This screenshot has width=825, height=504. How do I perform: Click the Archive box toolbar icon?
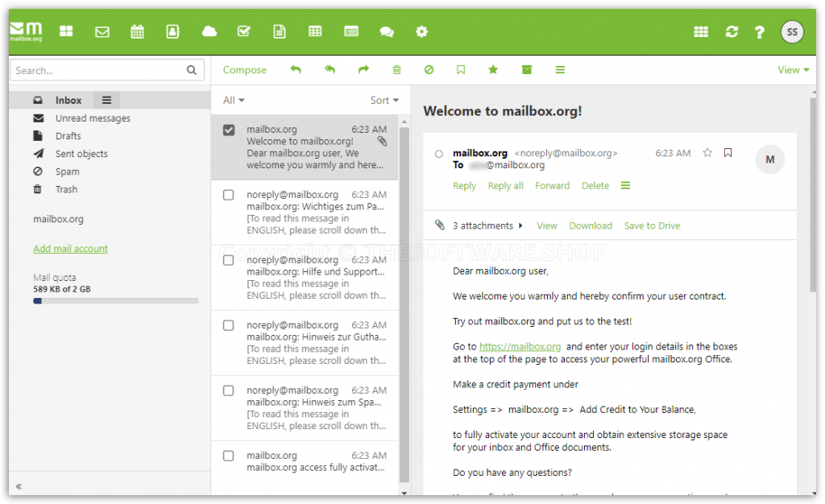point(527,69)
